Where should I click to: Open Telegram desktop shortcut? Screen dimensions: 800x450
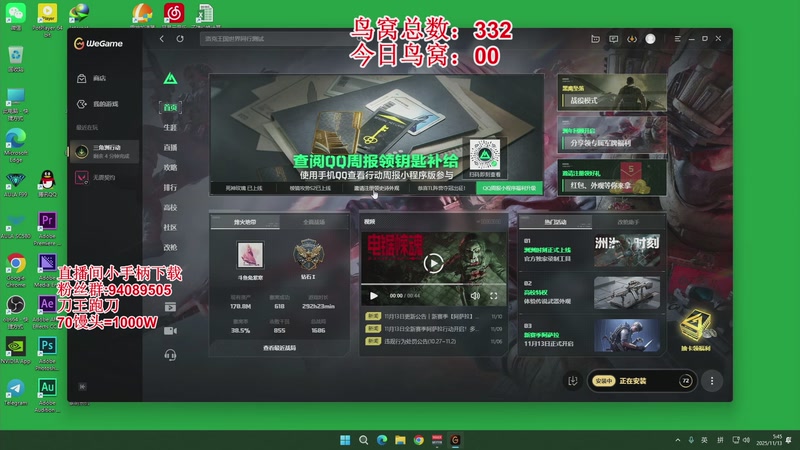15,392
